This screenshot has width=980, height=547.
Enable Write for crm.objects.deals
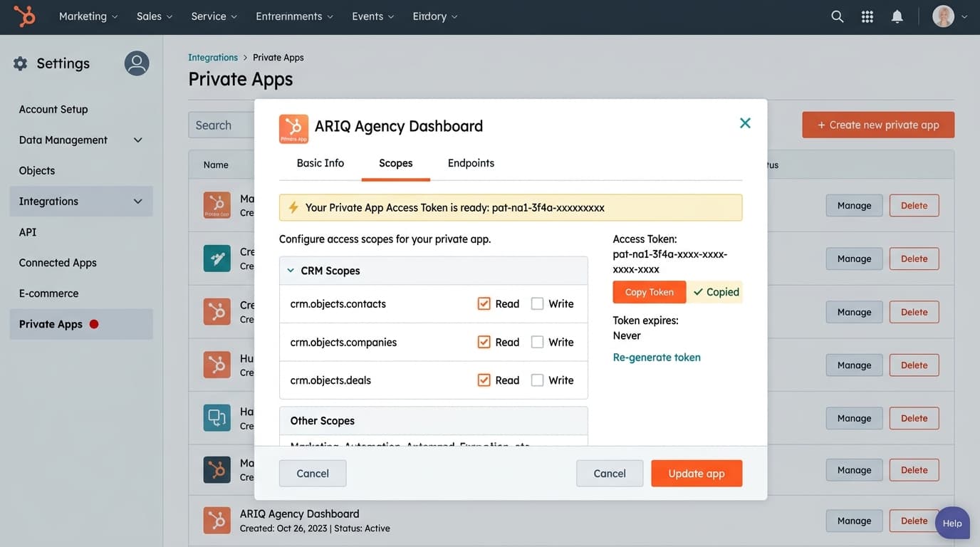point(538,380)
